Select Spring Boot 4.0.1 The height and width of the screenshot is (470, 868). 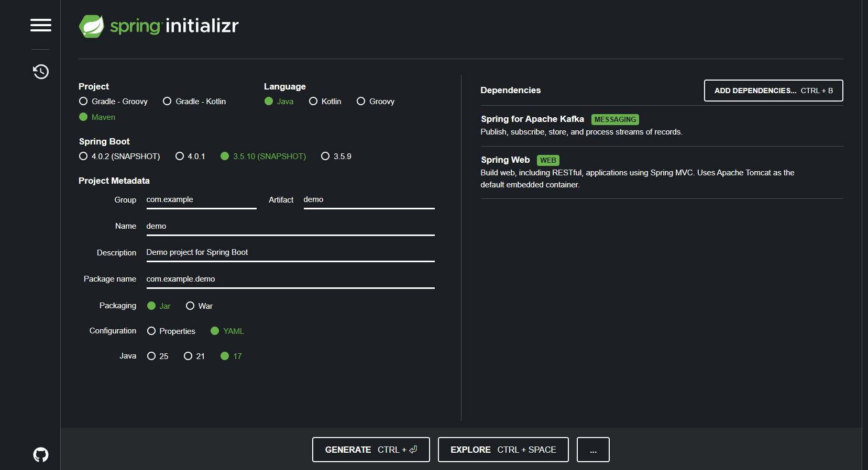190,156
